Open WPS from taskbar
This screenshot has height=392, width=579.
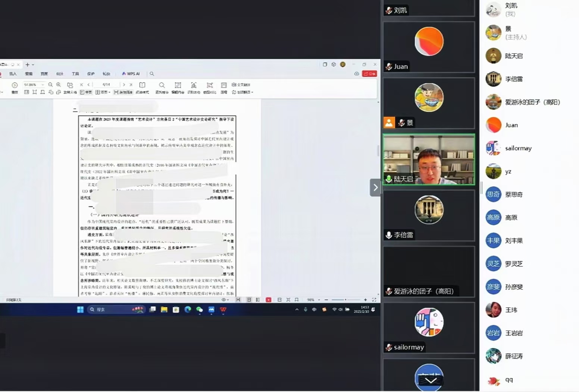(223, 309)
